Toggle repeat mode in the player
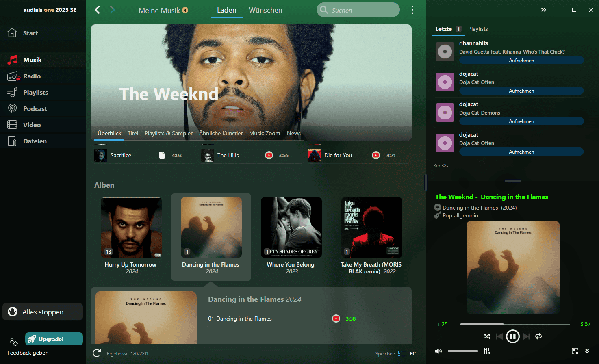 point(538,336)
